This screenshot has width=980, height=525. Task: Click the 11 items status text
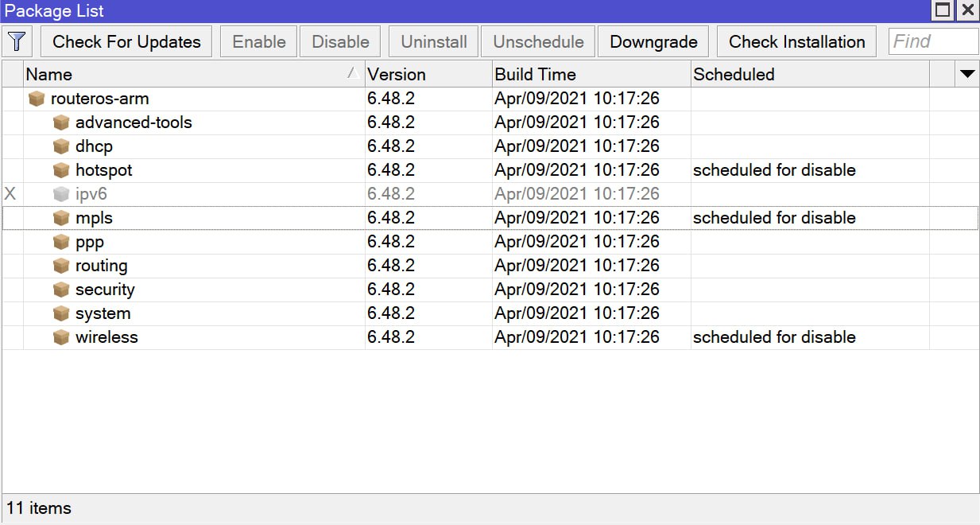(39, 508)
